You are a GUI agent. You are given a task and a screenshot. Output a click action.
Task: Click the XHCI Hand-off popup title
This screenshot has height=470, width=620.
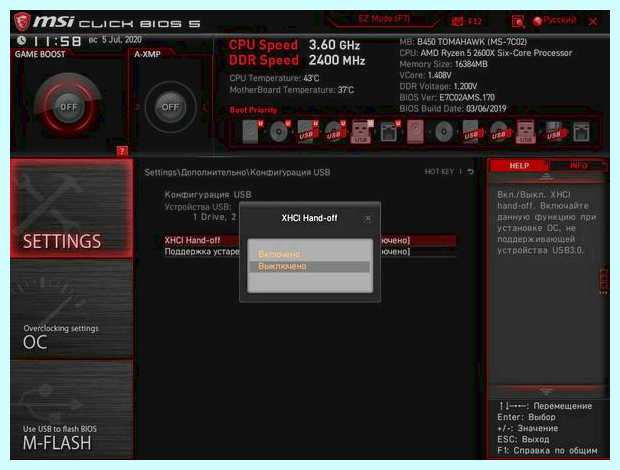tap(309, 218)
